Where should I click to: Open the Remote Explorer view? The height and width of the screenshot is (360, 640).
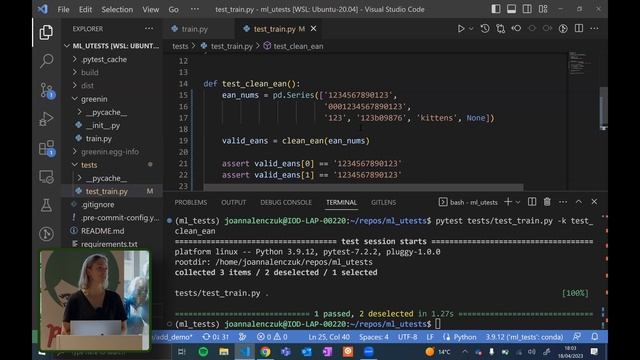point(46,177)
